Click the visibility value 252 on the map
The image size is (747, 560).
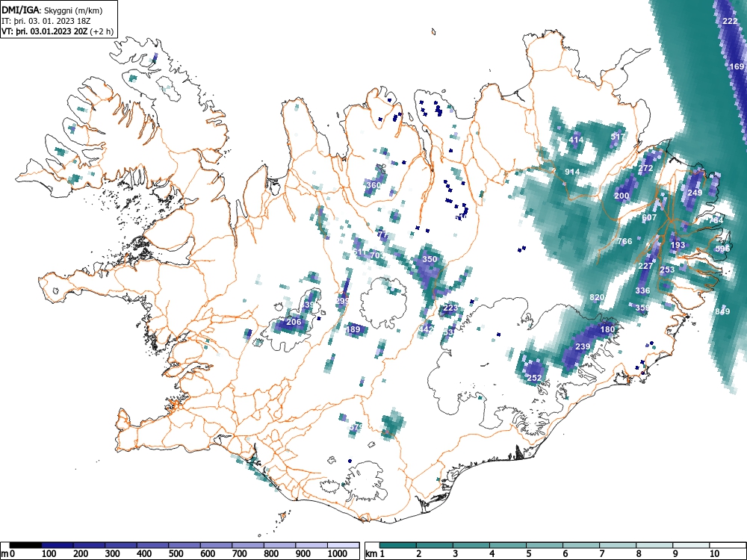(x=534, y=378)
